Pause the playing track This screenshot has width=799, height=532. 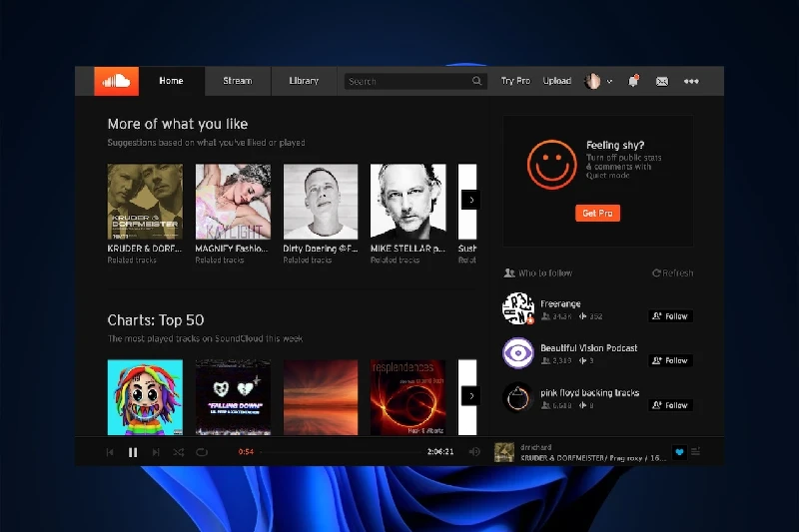(x=133, y=452)
